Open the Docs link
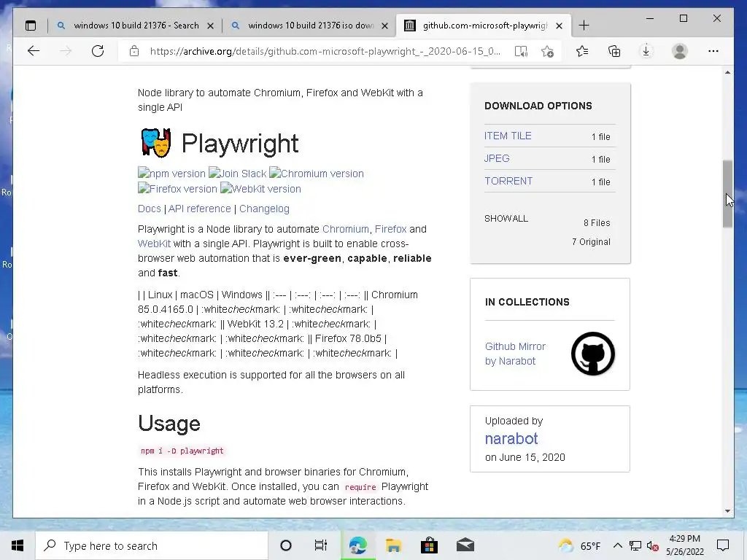This screenshot has width=747, height=560. [149, 209]
